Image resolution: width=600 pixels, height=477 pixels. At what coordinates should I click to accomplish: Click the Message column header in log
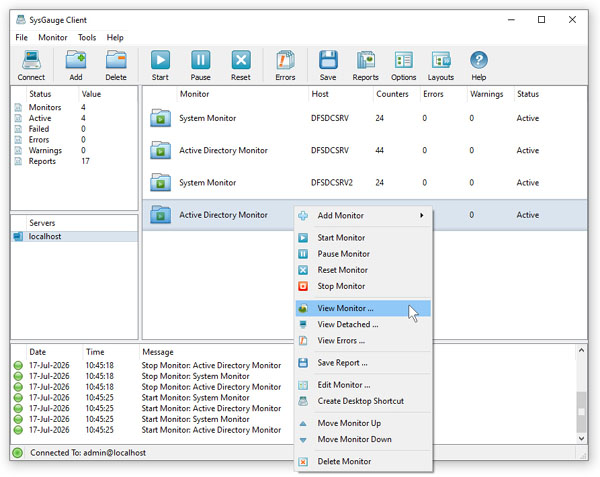click(x=158, y=352)
